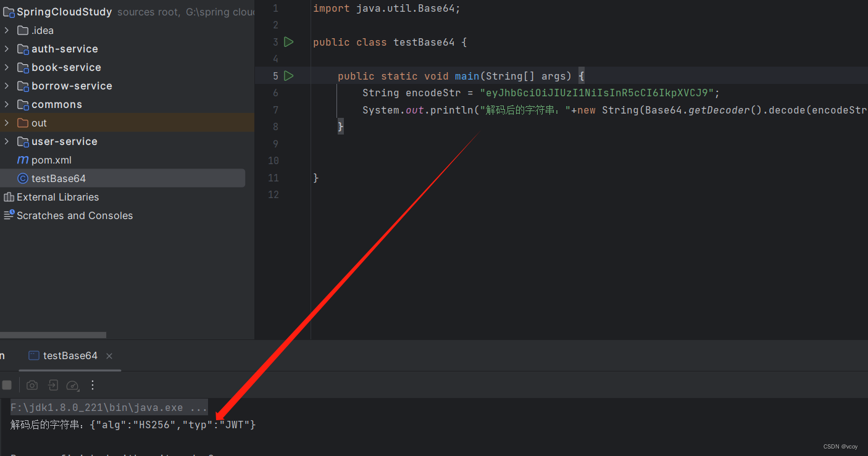
Task: Select auth-service in project tree
Action: (65, 49)
